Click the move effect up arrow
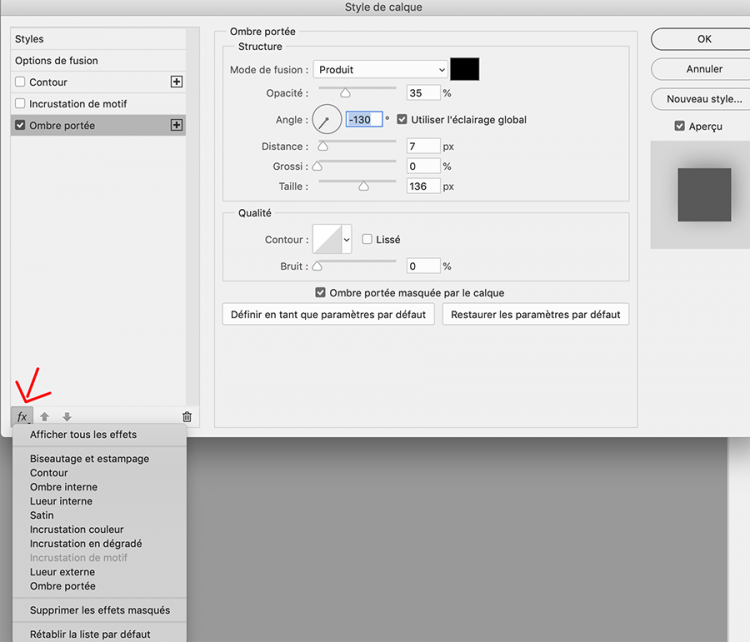750x642 pixels. tap(45, 416)
